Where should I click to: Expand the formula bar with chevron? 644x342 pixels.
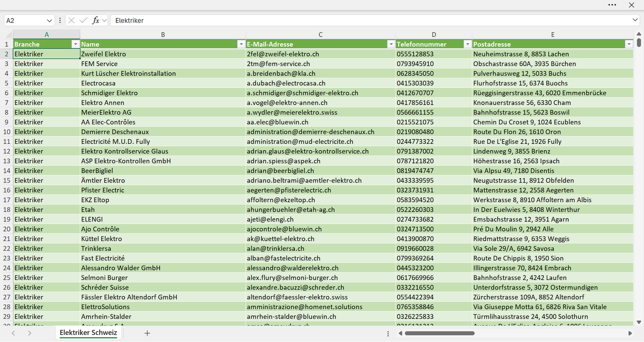tap(635, 20)
